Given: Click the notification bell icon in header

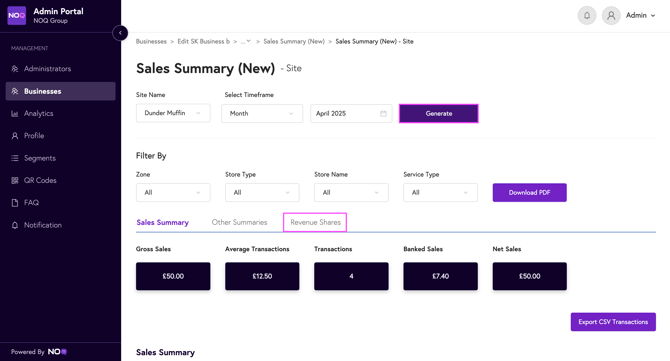Looking at the screenshot, I should (587, 15).
